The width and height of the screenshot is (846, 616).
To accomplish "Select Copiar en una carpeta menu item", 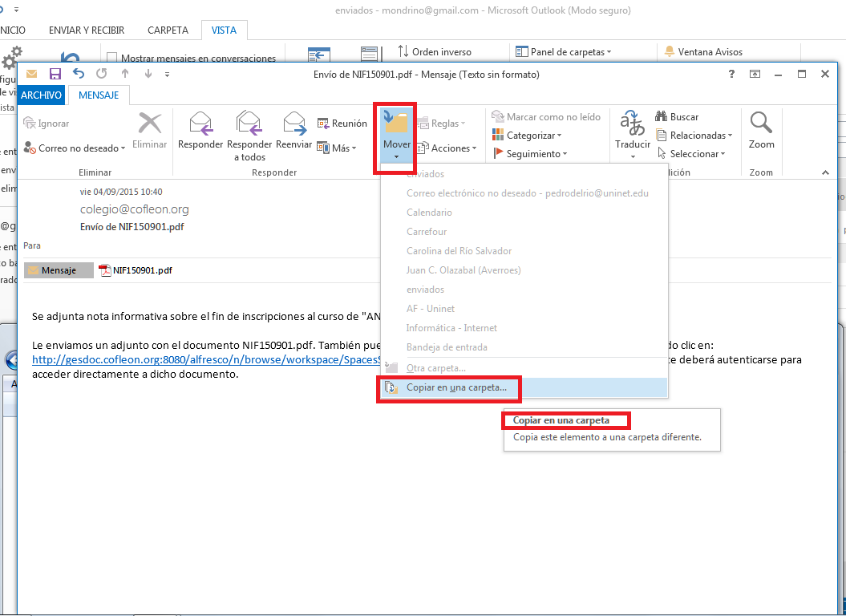I will (x=455, y=387).
